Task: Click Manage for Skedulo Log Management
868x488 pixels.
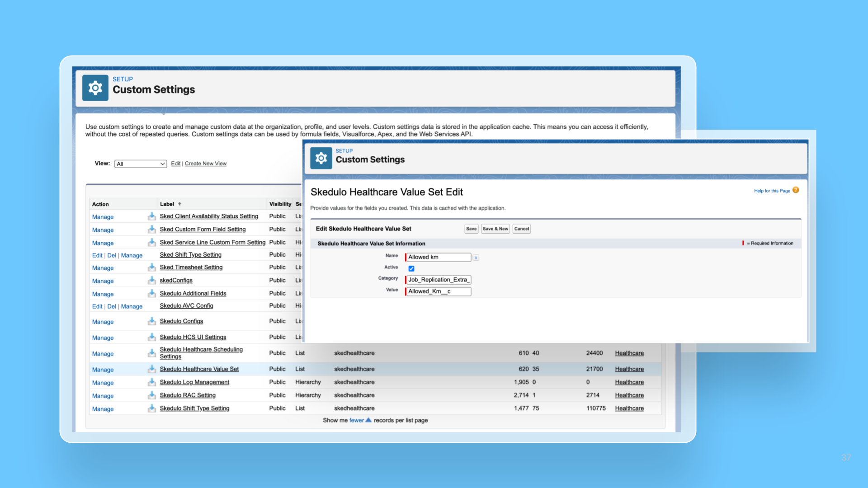Action: (x=103, y=383)
